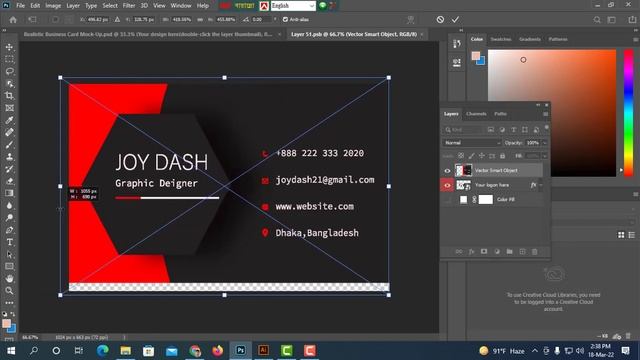Expand effects on Your logon here layer
640x360 pixels.
click(541, 185)
